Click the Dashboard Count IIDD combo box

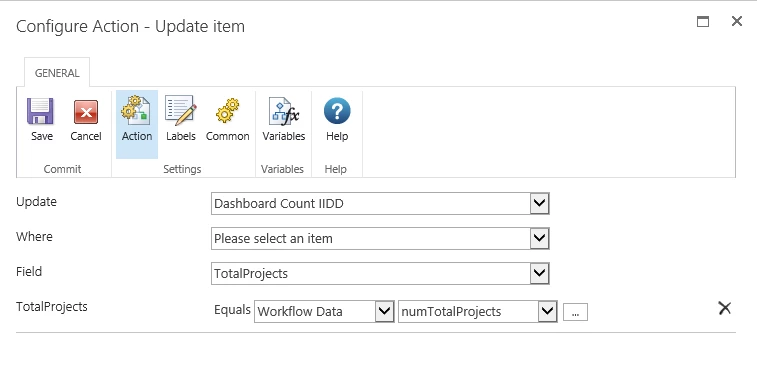tap(380, 204)
